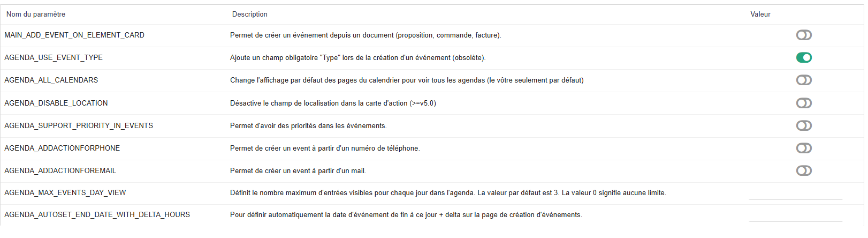Enable the MAIN_ADD_EVENT_ON_ELEMENT_CARD toggle

(804, 35)
